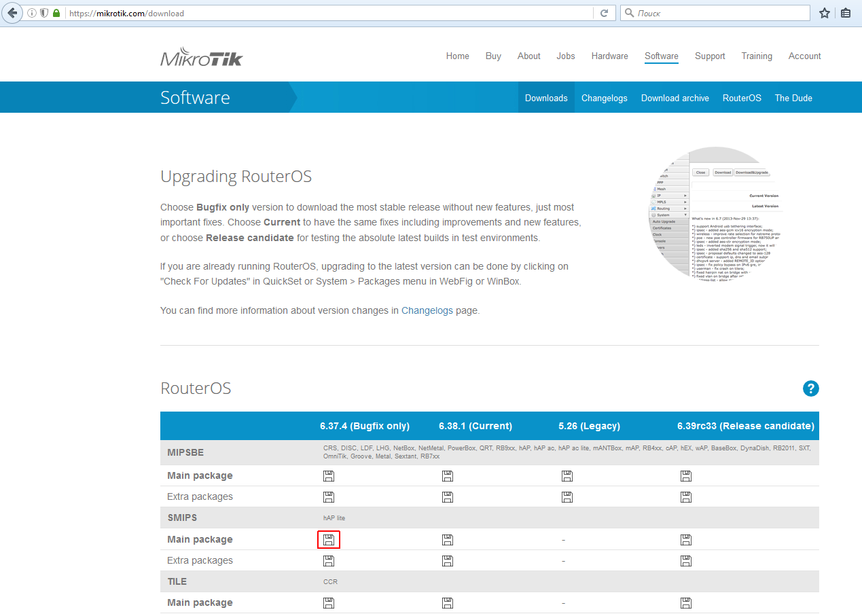Download MIPSBE Extra packages 5.26 Legacy
The image size is (862, 616).
(567, 497)
